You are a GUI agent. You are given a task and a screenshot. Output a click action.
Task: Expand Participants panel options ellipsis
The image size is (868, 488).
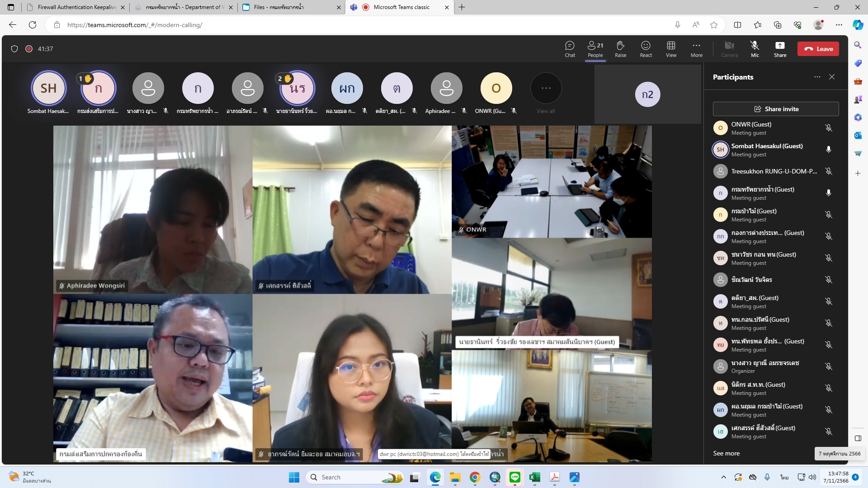tap(817, 77)
